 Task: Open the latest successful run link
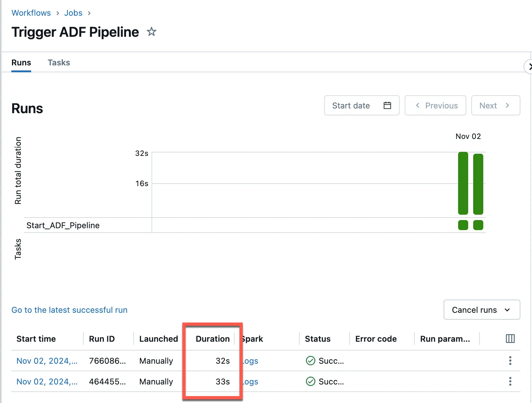coord(69,310)
